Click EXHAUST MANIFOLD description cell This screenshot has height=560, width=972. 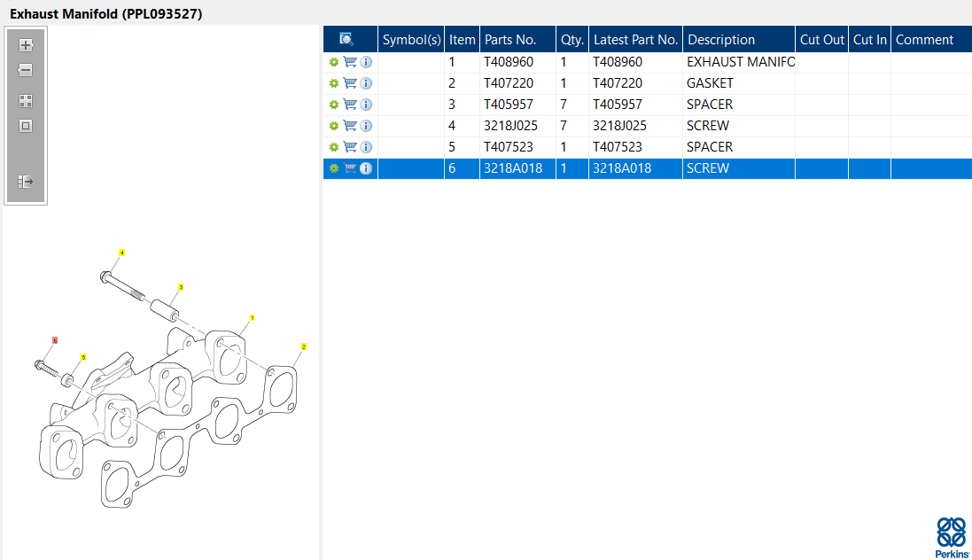pyautogui.click(x=740, y=62)
